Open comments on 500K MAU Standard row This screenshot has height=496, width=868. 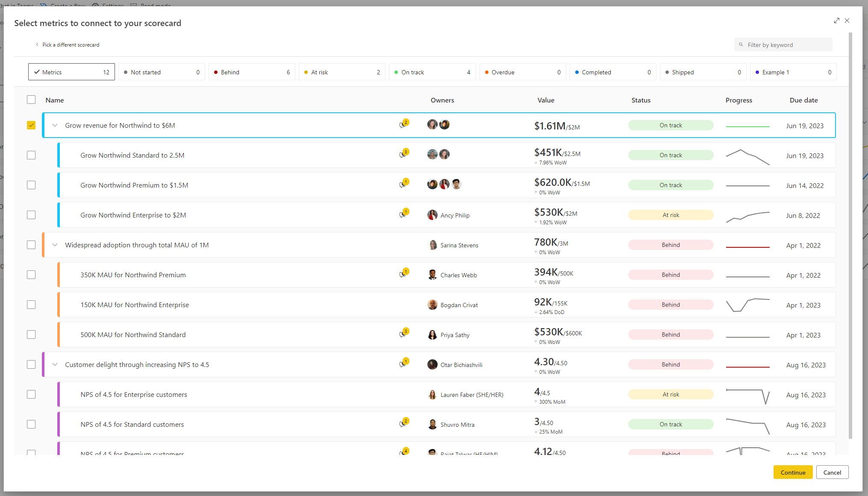coord(404,333)
